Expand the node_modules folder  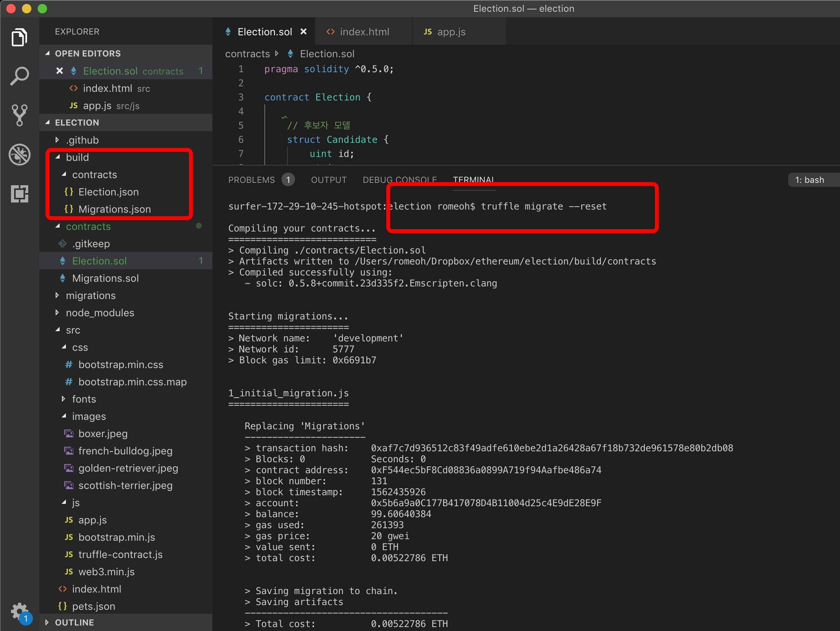[x=100, y=313]
